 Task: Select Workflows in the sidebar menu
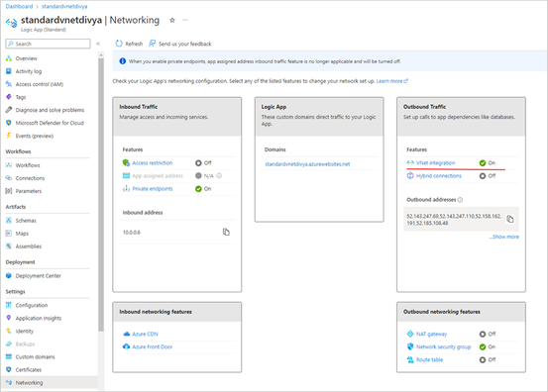click(28, 165)
